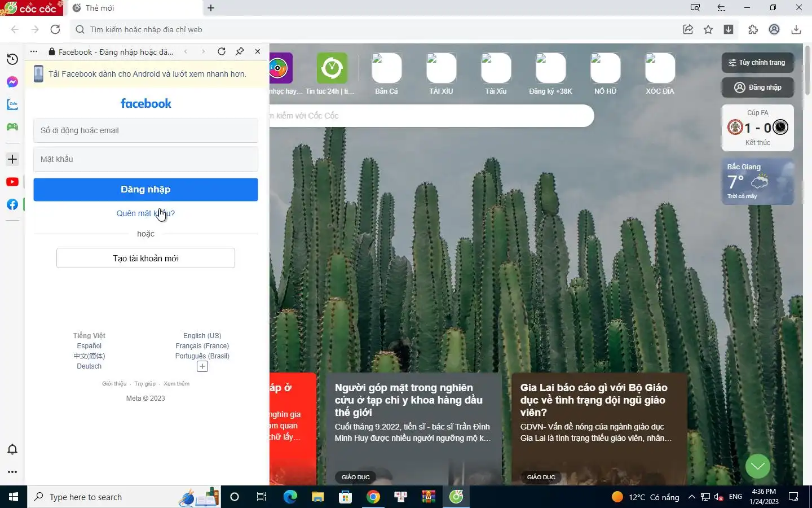This screenshot has height=508, width=812.
Task: Click the phone or email field
Action: pos(145,130)
